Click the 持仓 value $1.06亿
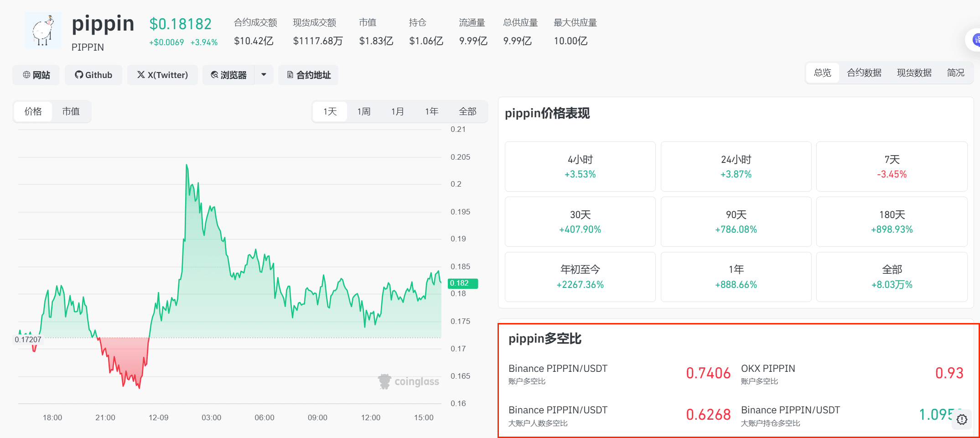Viewport: 980px width, 438px height. (426, 41)
